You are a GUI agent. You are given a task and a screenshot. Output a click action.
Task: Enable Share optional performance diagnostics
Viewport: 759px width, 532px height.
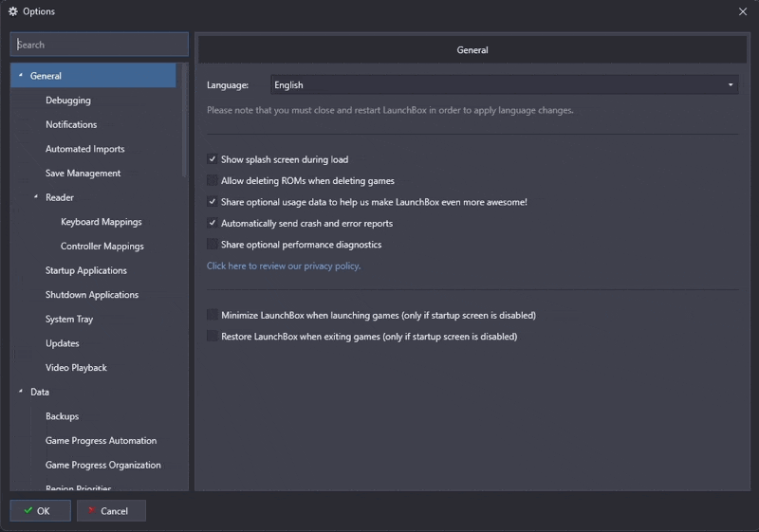[x=212, y=245]
